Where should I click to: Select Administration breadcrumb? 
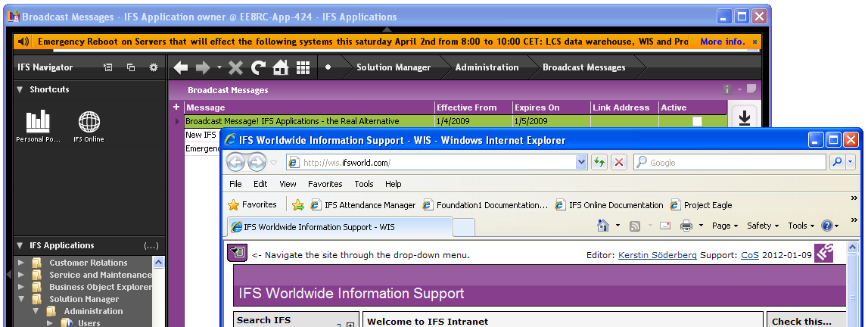(487, 67)
